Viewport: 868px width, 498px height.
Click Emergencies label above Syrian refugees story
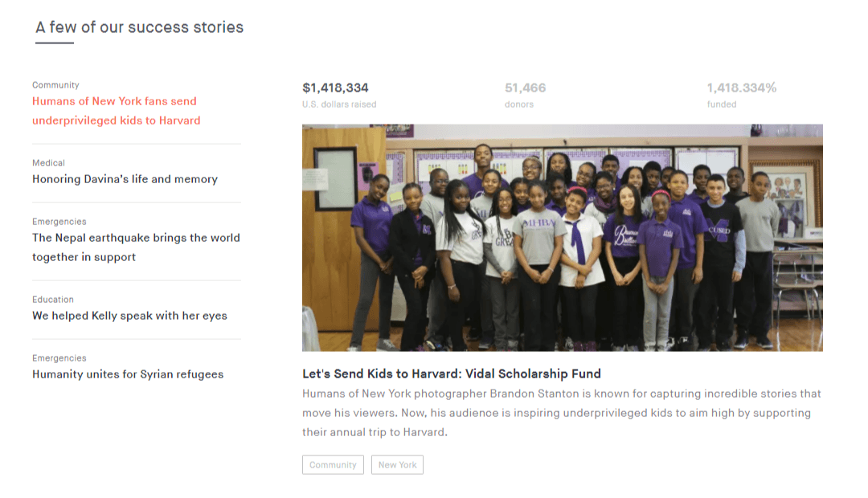coord(59,358)
